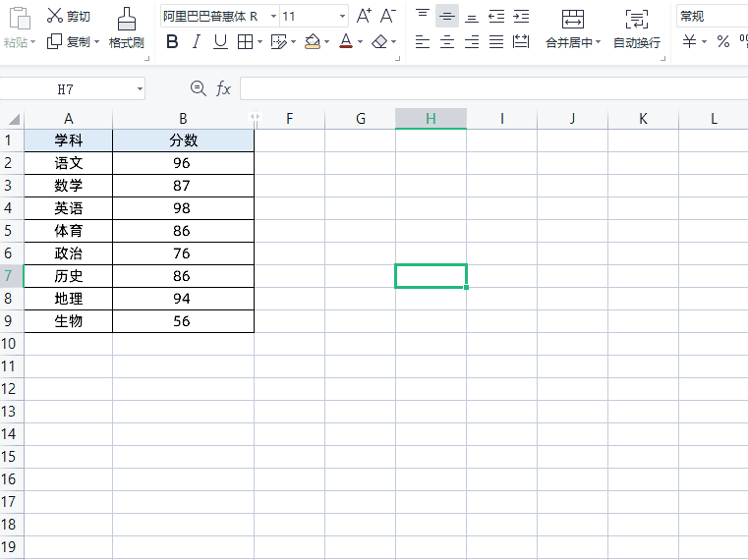Select column H header
Image resolution: width=748 pixels, height=560 pixels.
click(x=431, y=119)
